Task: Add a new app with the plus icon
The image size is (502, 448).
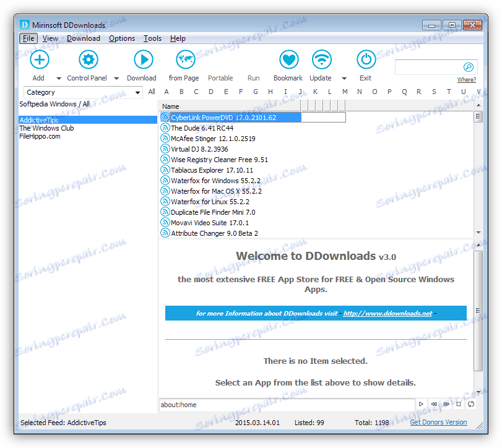Action: [x=39, y=59]
